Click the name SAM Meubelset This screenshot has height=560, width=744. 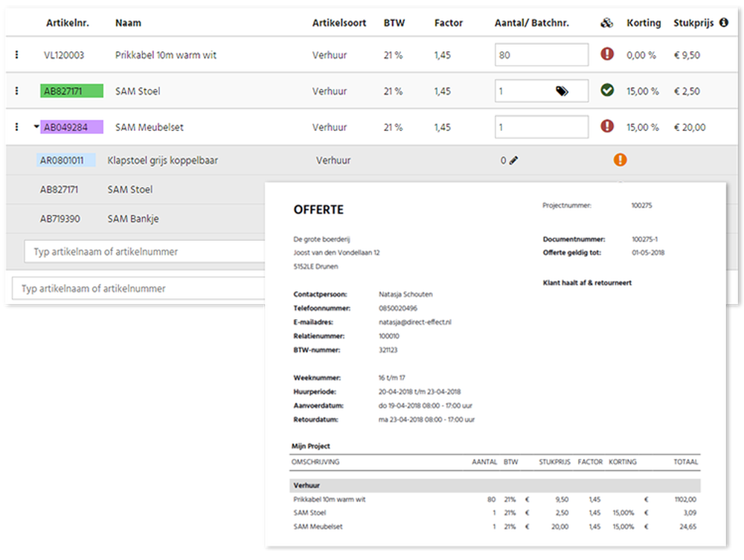coord(149,127)
